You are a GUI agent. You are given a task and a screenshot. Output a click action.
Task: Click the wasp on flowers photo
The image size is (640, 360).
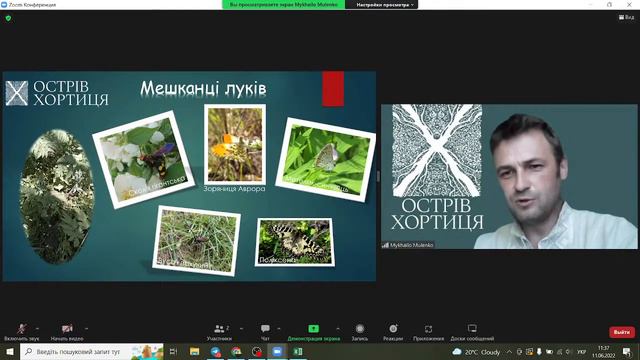click(144, 159)
